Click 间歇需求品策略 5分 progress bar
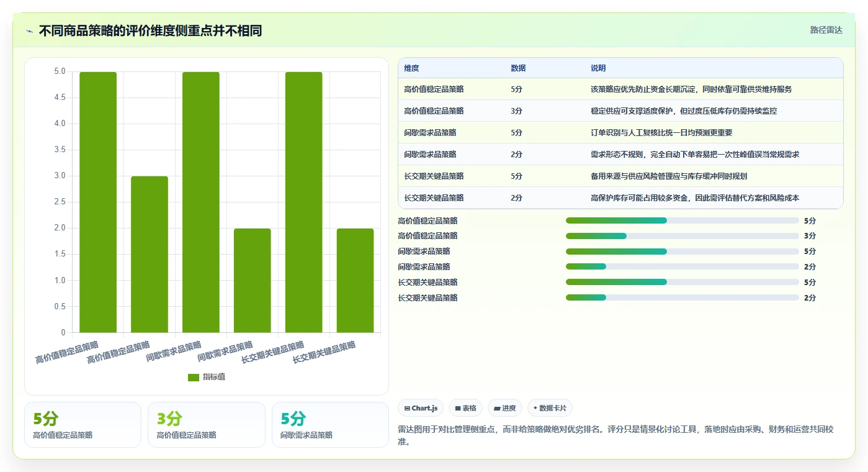Viewport: 868px width, 472px height. click(x=682, y=252)
